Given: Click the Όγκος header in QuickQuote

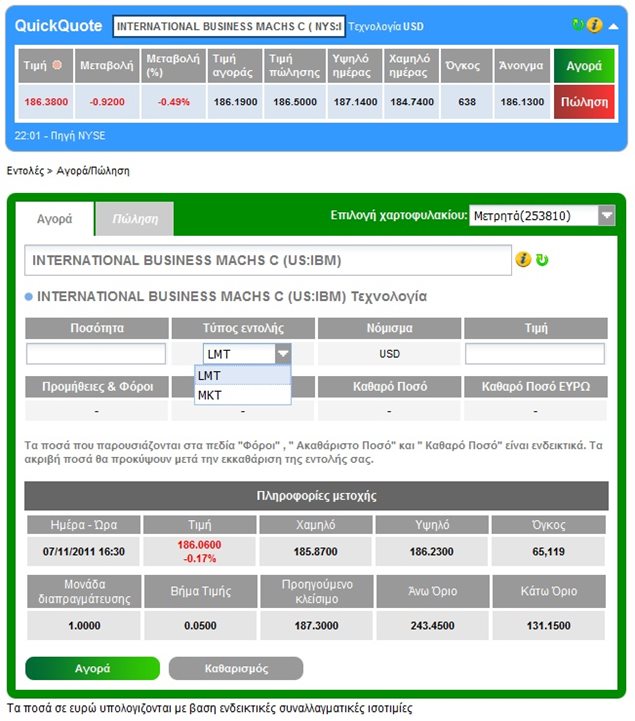Looking at the screenshot, I should pos(467,66).
